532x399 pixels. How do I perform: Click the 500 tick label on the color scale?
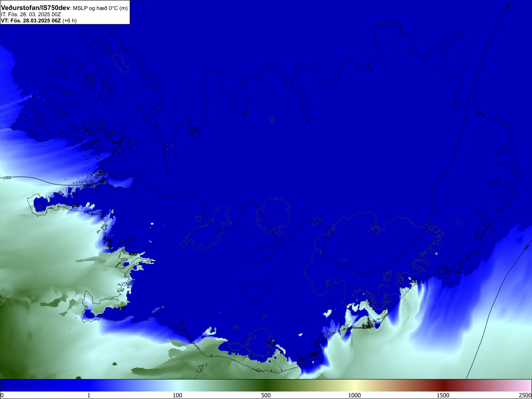pyautogui.click(x=266, y=395)
